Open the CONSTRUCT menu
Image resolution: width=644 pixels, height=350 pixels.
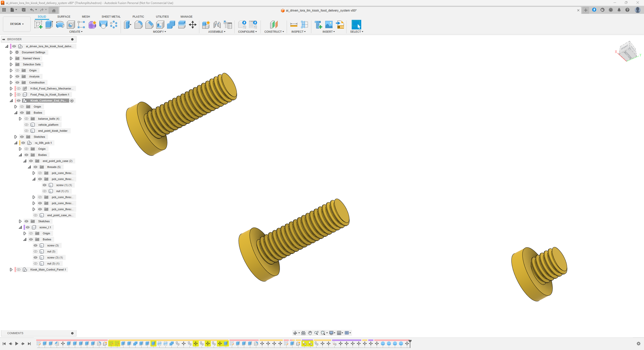[x=274, y=32]
